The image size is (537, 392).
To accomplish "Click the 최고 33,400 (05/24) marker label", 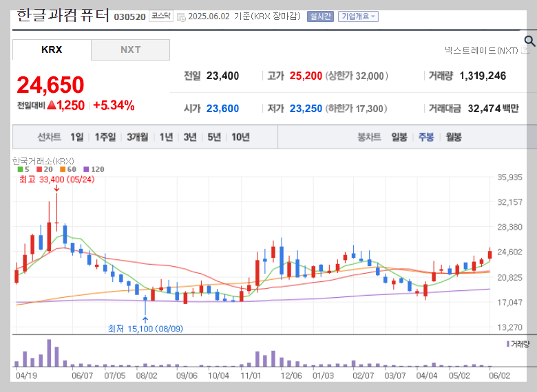I will coord(56,179).
